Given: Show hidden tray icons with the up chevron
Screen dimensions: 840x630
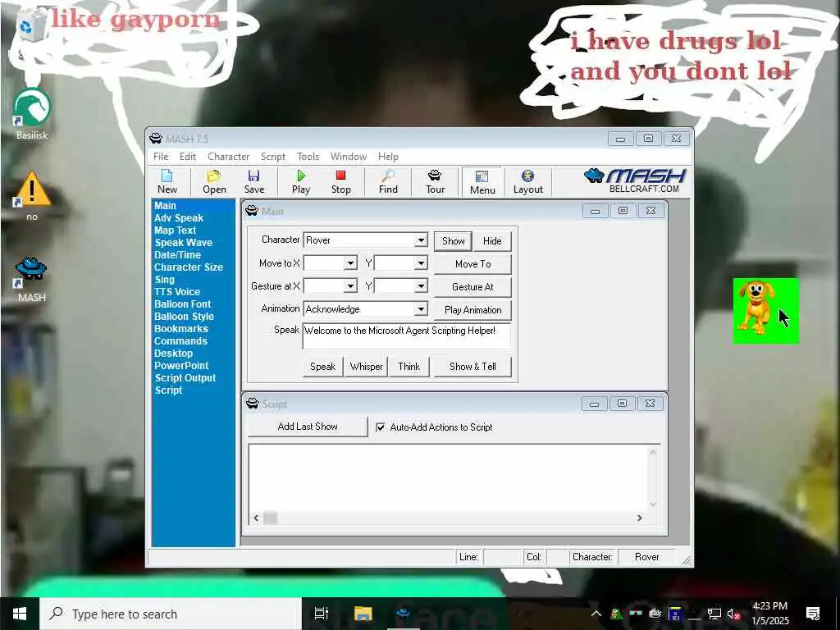Looking at the screenshot, I should click(596, 614).
